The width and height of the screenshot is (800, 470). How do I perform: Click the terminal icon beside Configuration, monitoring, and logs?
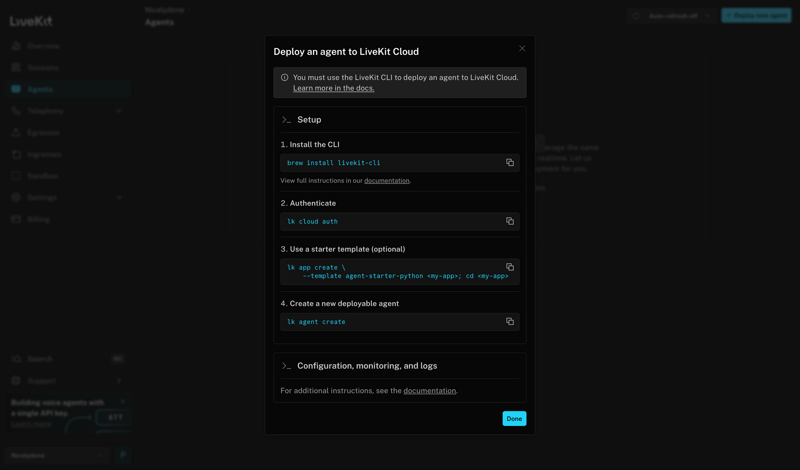(286, 366)
